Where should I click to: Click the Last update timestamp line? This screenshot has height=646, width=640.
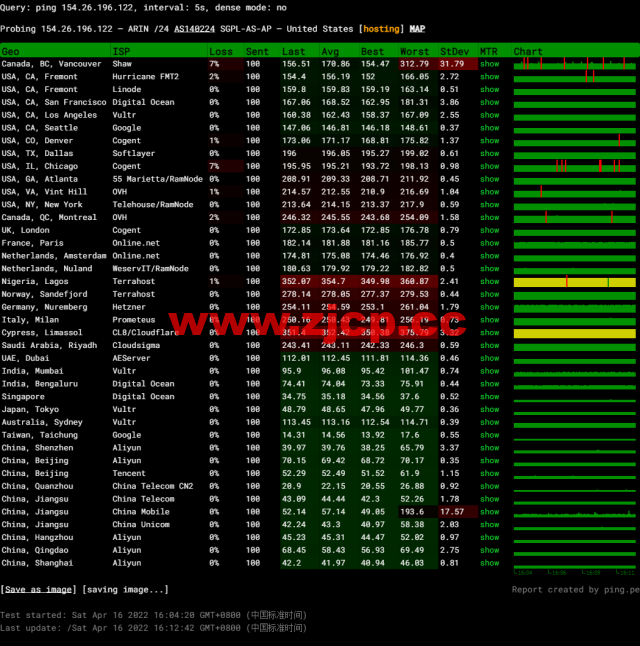(x=153, y=628)
